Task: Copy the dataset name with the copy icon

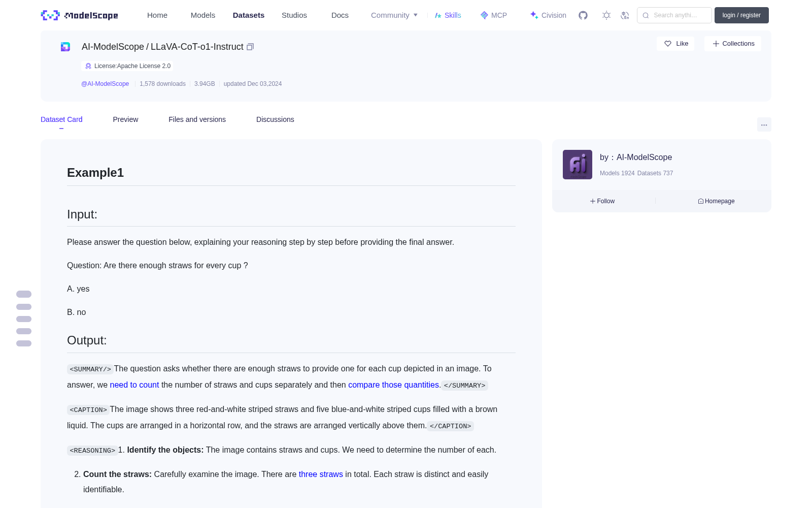Action: tap(250, 47)
